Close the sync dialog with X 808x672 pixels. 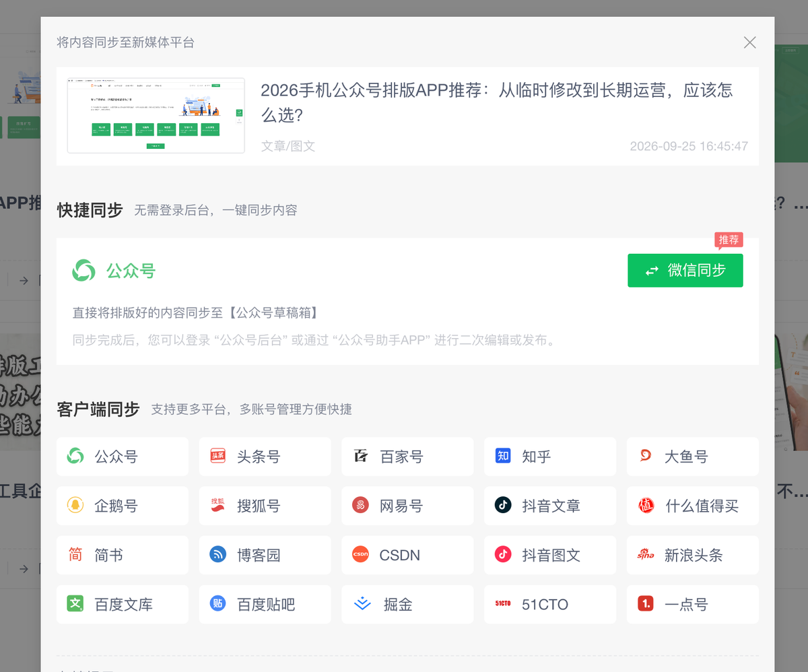coord(750,42)
